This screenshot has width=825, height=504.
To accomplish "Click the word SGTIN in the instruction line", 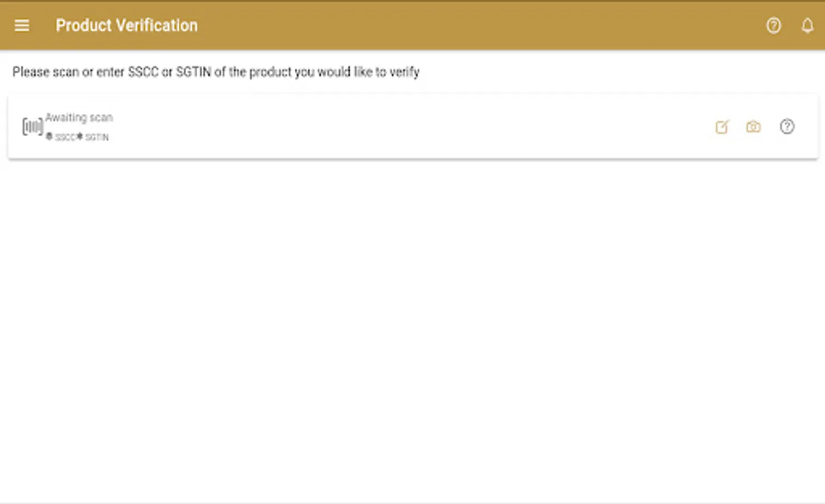I will 193,72.
